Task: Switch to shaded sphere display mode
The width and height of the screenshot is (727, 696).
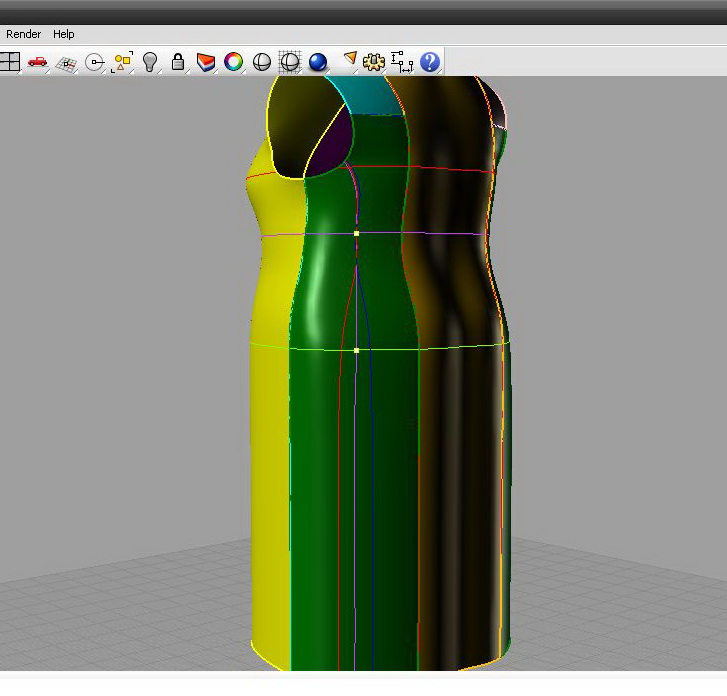Action: coord(261,62)
